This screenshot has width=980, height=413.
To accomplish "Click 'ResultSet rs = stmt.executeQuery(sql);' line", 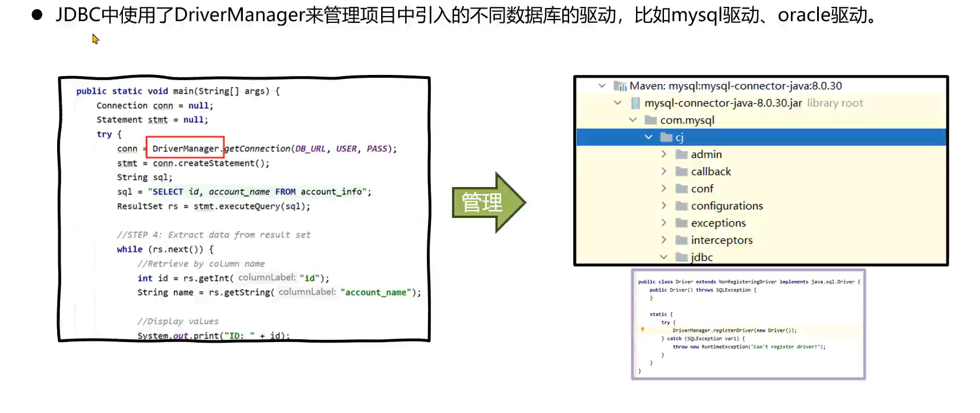I will click(214, 206).
